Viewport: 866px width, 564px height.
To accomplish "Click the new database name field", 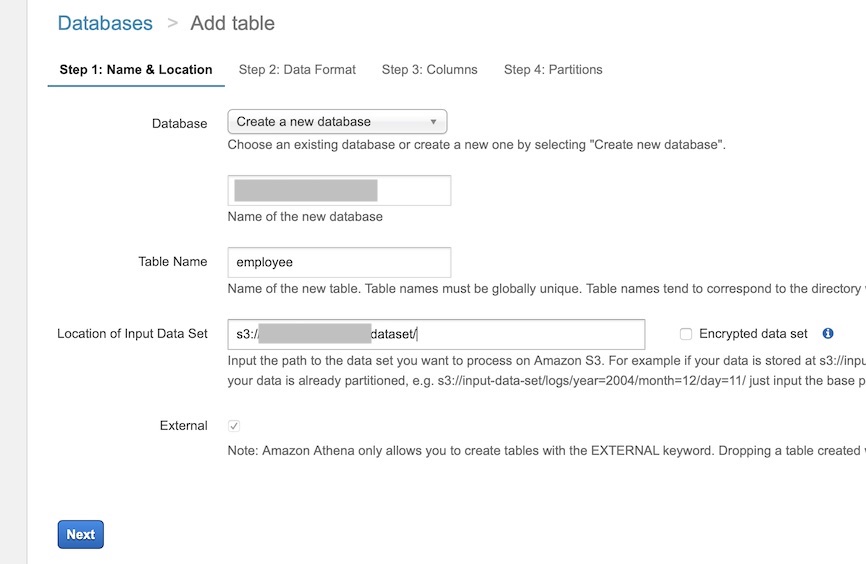I will tap(339, 190).
